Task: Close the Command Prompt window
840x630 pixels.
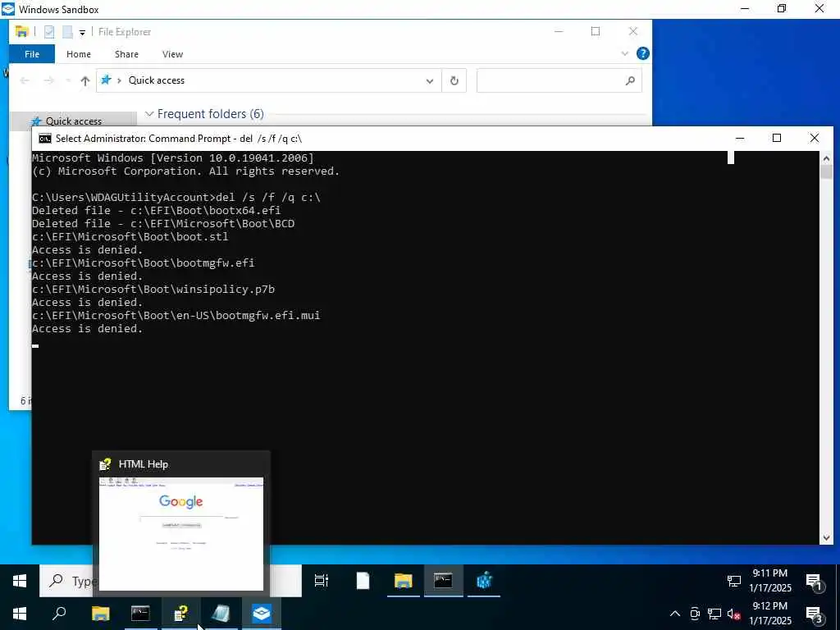Action: tap(815, 138)
